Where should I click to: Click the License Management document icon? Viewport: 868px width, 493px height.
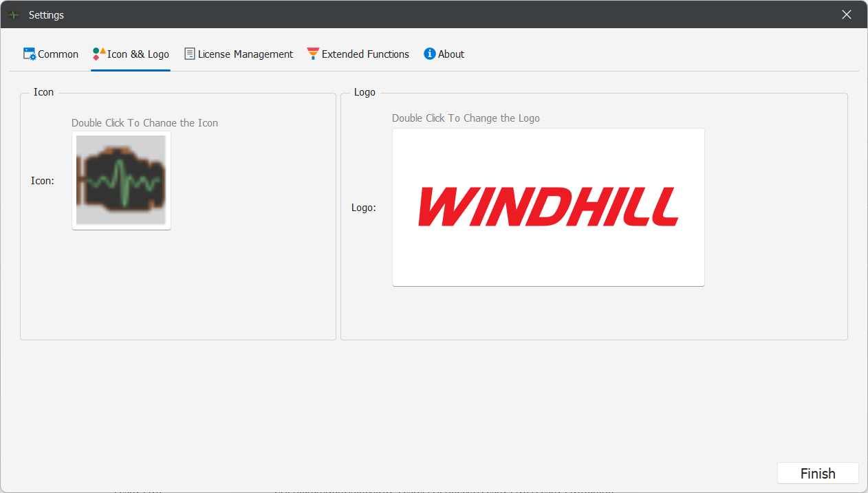pyautogui.click(x=190, y=54)
